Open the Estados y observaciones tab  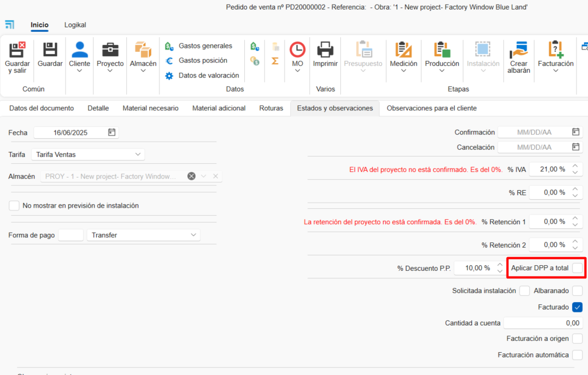click(335, 108)
